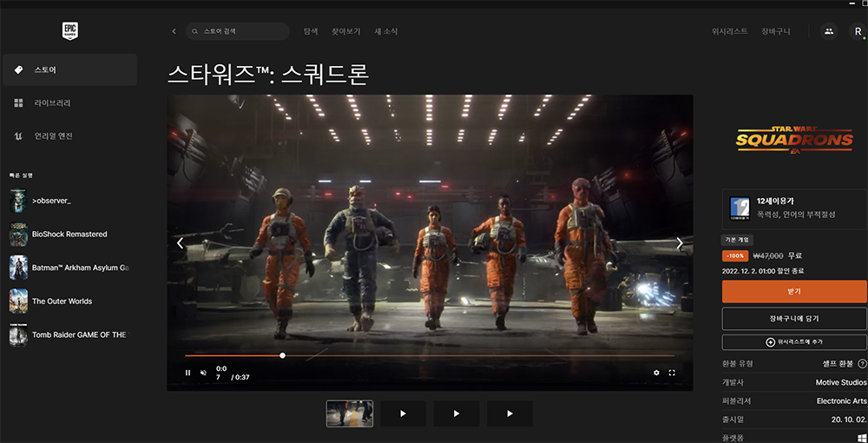Open the 장바구니 link
The height and width of the screenshot is (443, 868).
pyautogui.click(x=775, y=31)
